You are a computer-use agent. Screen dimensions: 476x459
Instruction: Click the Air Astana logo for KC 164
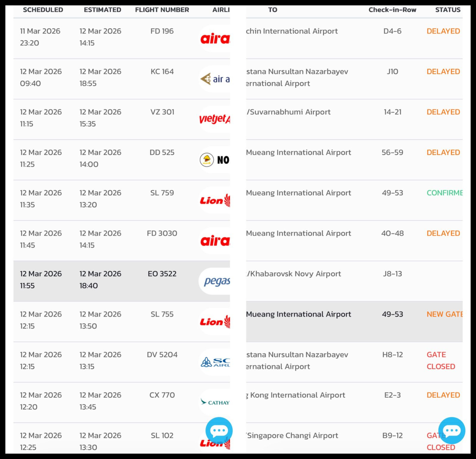pyautogui.click(x=215, y=79)
